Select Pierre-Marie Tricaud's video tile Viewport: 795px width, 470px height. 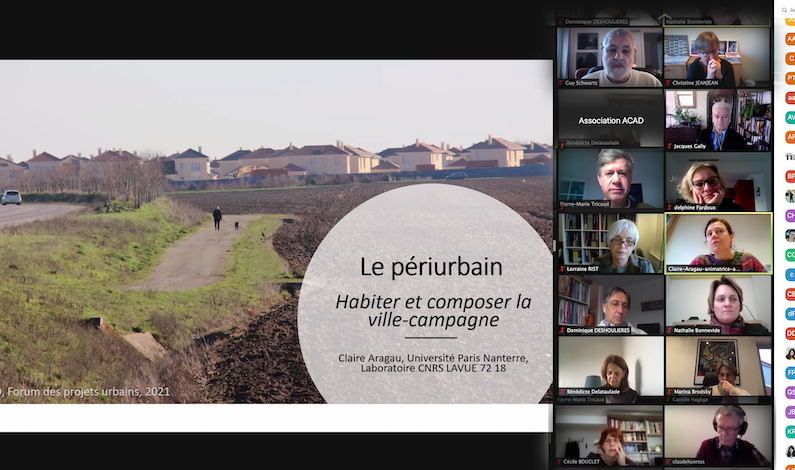click(x=610, y=179)
